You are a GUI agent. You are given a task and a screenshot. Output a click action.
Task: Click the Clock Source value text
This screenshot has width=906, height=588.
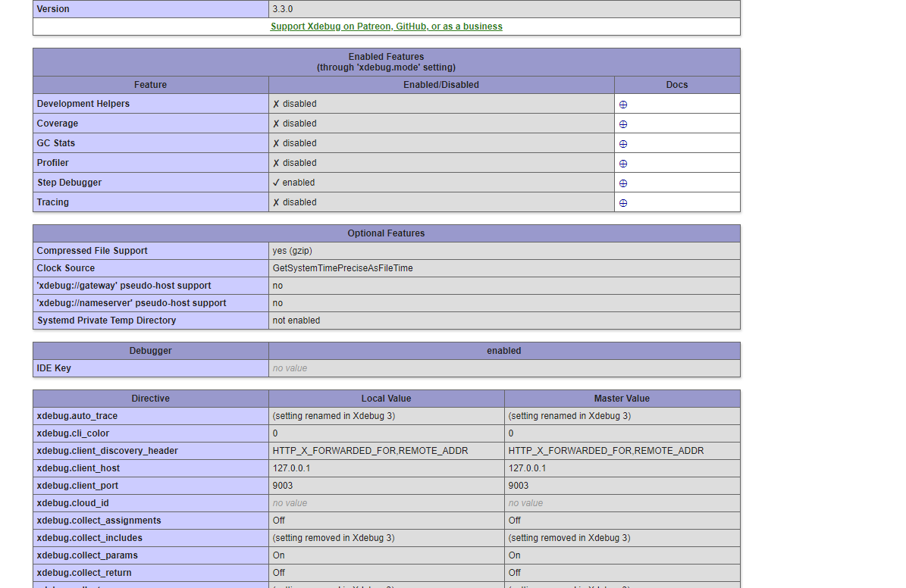click(x=343, y=268)
